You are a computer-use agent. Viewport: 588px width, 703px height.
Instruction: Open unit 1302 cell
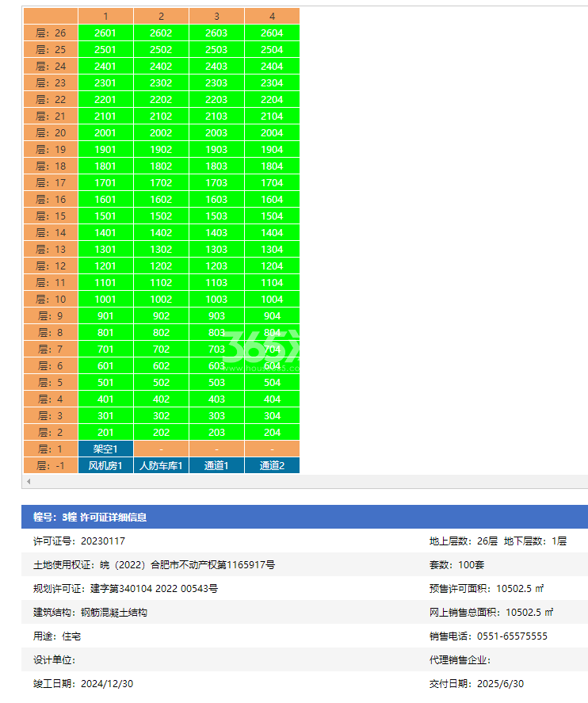161,250
